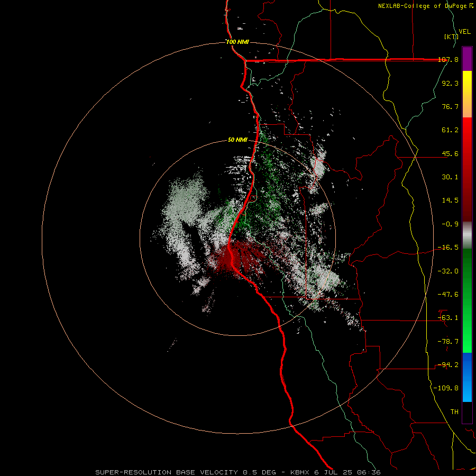Image resolution: width=476 pixels, height=476 pixels.
Task: Click the 30.1 legend value
Action: point(450,177)
